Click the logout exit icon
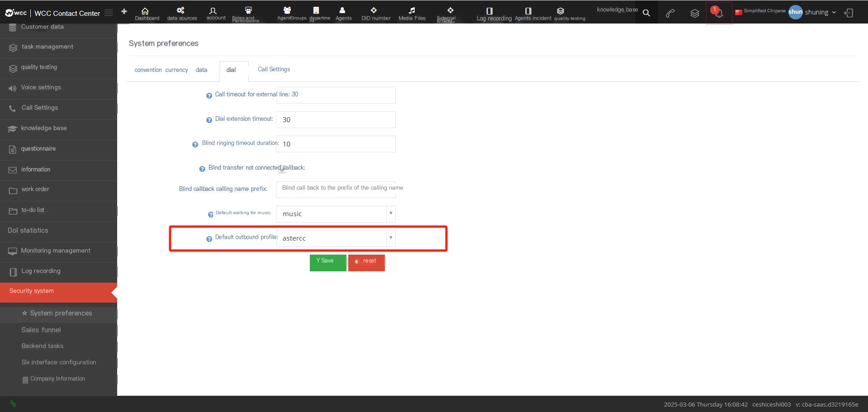Viewport: 868px width, 412px height. point(849,13)
